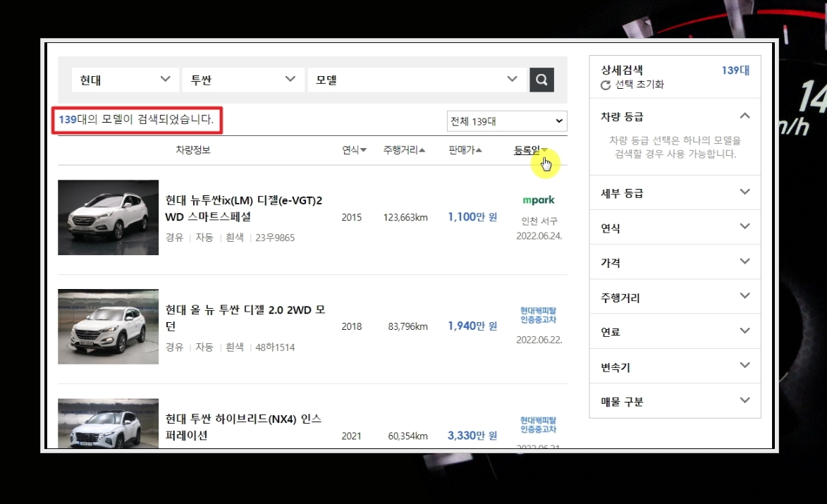
Task: Sort list by 등록일 column header
Action: point(531,150)
